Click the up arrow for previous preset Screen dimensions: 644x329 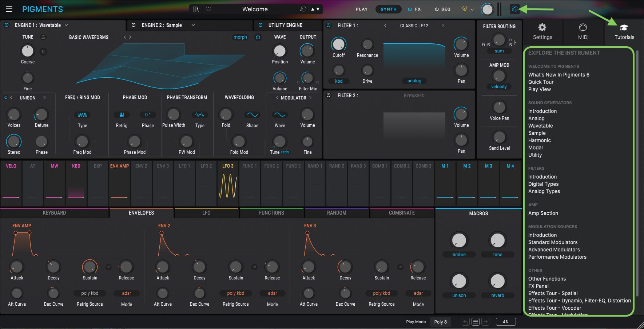tap(313, 9)
